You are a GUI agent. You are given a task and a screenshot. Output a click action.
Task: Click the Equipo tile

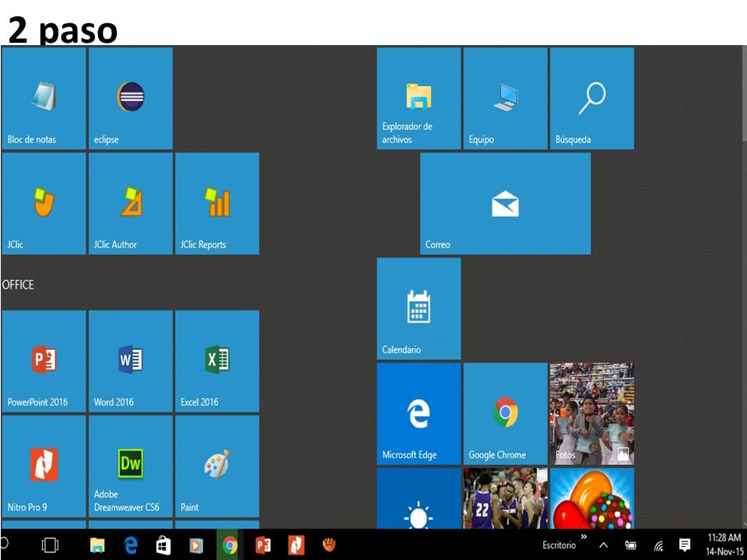point(506,99)
